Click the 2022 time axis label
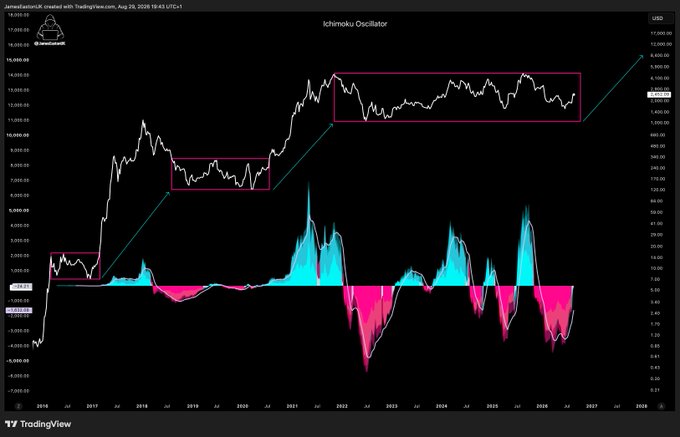 (342, 406)
